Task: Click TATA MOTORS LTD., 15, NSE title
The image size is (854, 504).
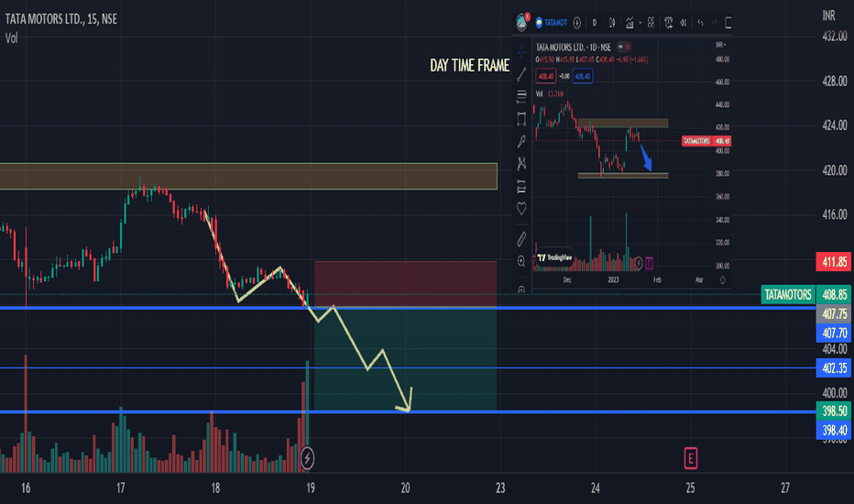Action: 61,19
